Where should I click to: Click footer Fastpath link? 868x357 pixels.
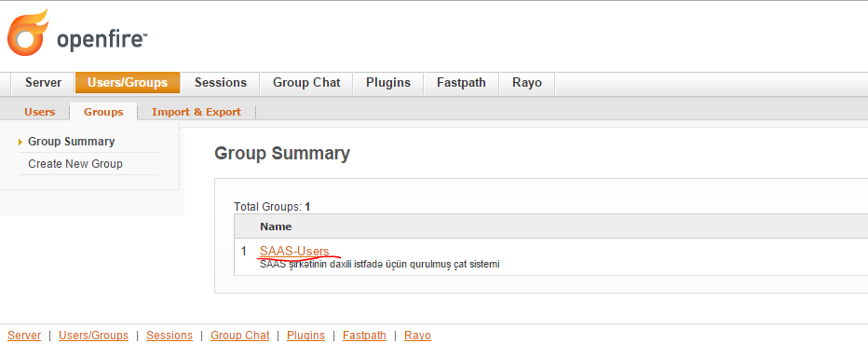[x=364, y=336]
